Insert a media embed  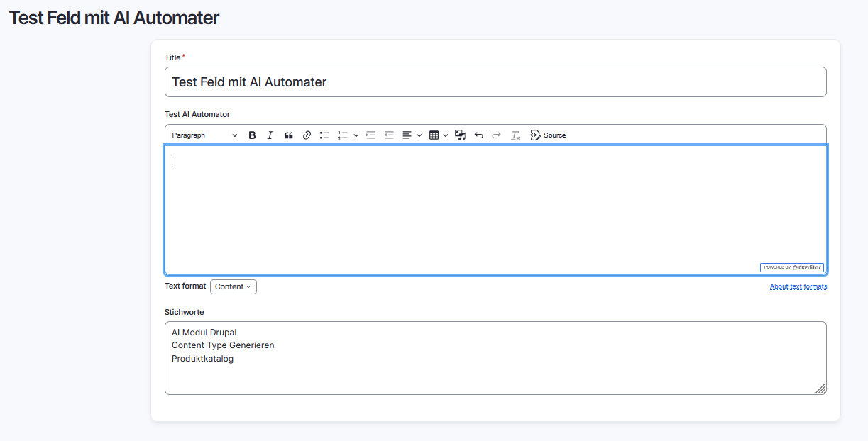460,135
